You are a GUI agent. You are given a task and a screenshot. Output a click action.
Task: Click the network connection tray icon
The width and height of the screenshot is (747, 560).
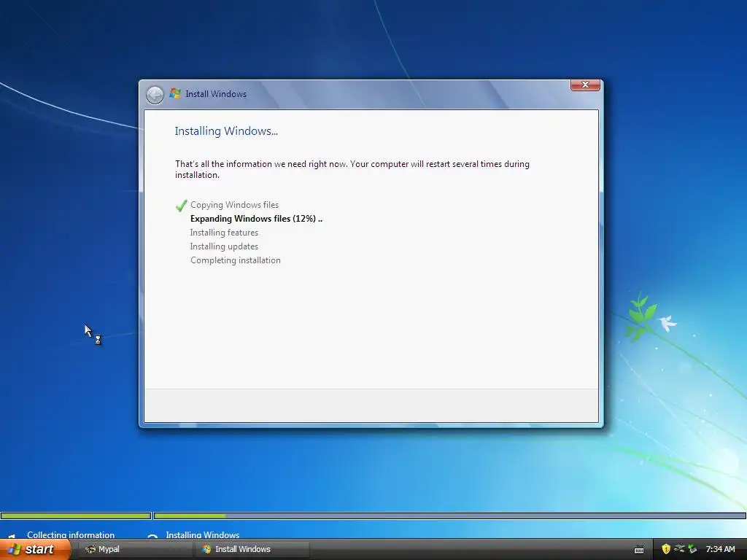679,548
